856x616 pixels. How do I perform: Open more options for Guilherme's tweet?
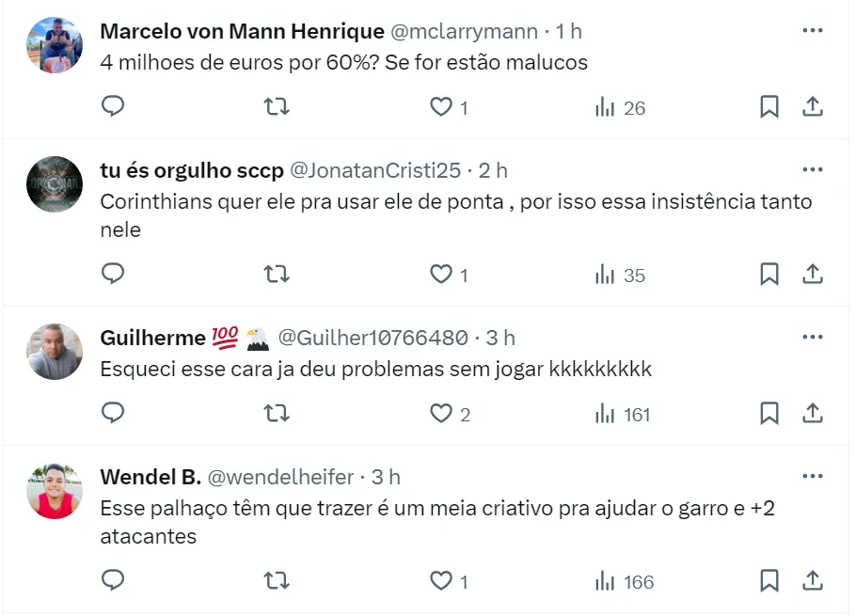(813, 338)
